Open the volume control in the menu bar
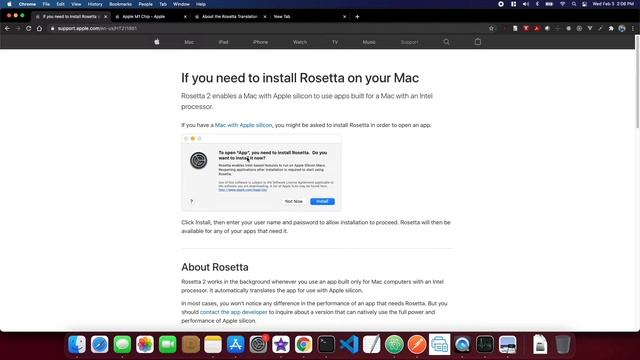Screen dimensions: 640x360 coord(526,4)
